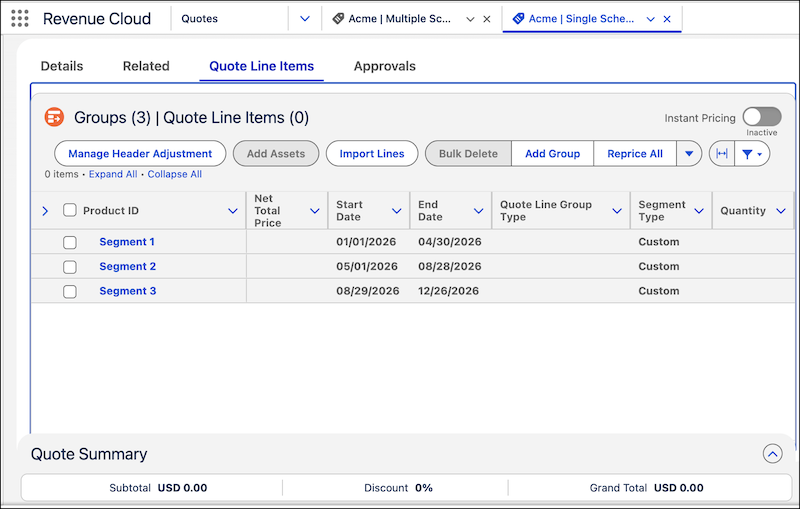800x509 pixels.
Task: Open Quote Line Group Type column menu
Action: coord(617,211)
